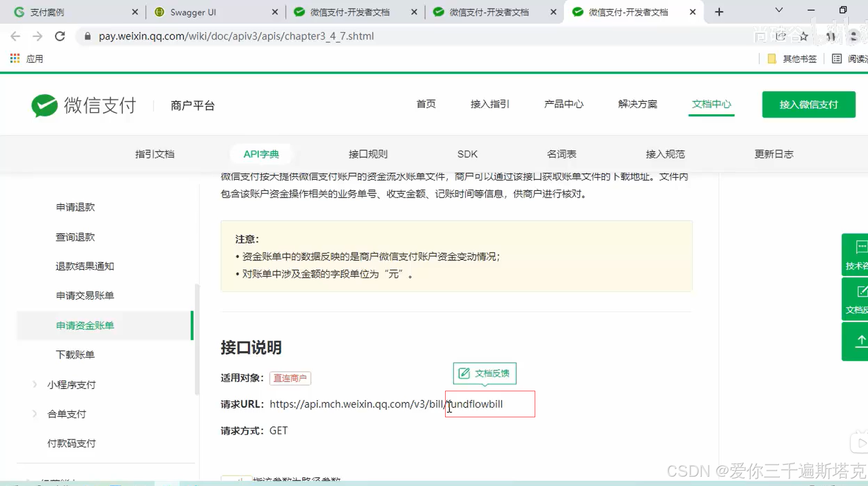Image resolution: width=868 pixels, height=486 pixels.
Task: Bookmark this page with the star icon
Action: 803,36
